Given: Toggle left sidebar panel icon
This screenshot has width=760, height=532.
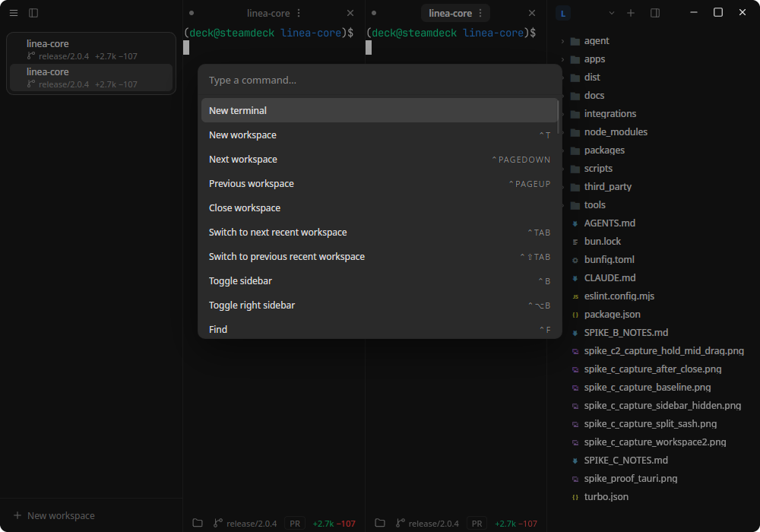Looking at the screenshot, I should [33, 13].
